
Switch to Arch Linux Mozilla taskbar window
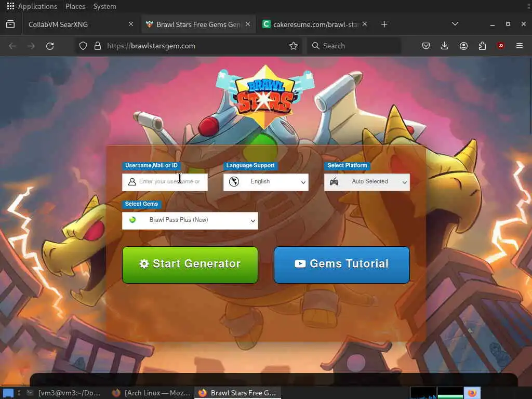pyautogui.click(x=151, y=393)
